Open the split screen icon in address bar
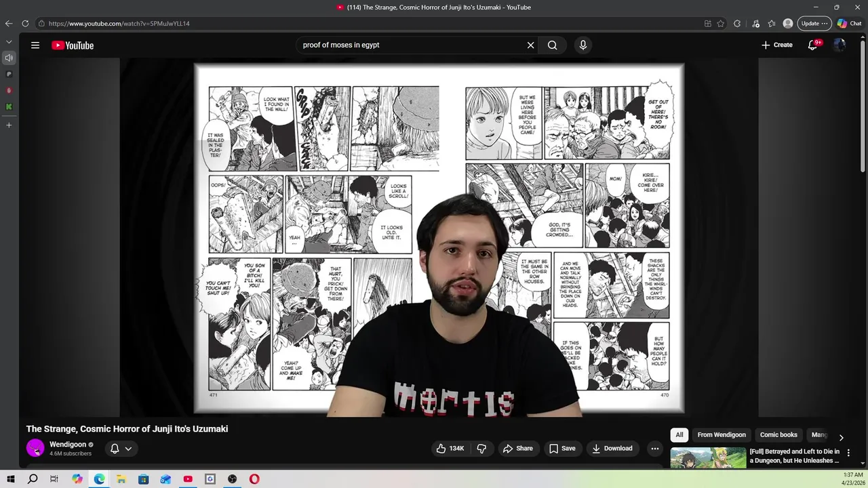Screen dimensions: 868x488 click(708, 23)
